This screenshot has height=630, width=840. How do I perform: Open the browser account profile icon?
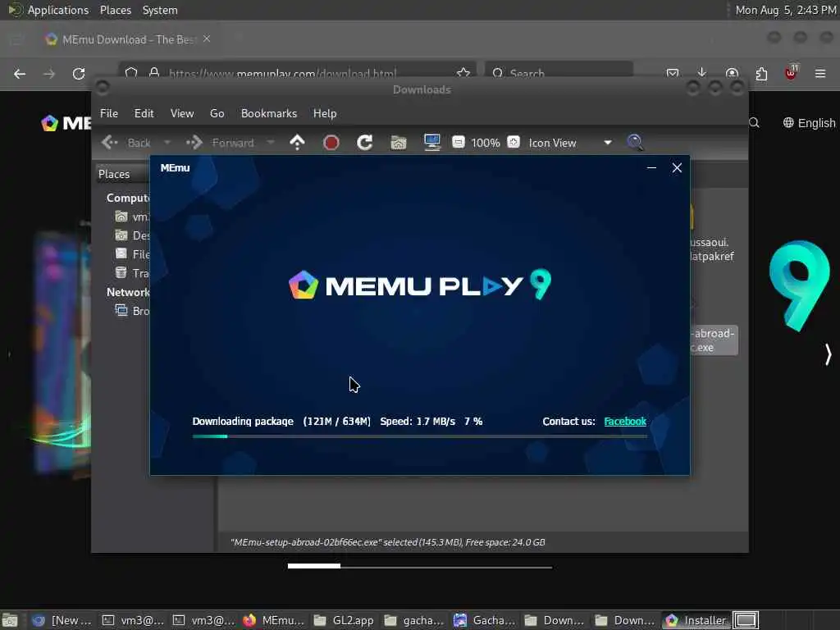[x=732, y=73]
